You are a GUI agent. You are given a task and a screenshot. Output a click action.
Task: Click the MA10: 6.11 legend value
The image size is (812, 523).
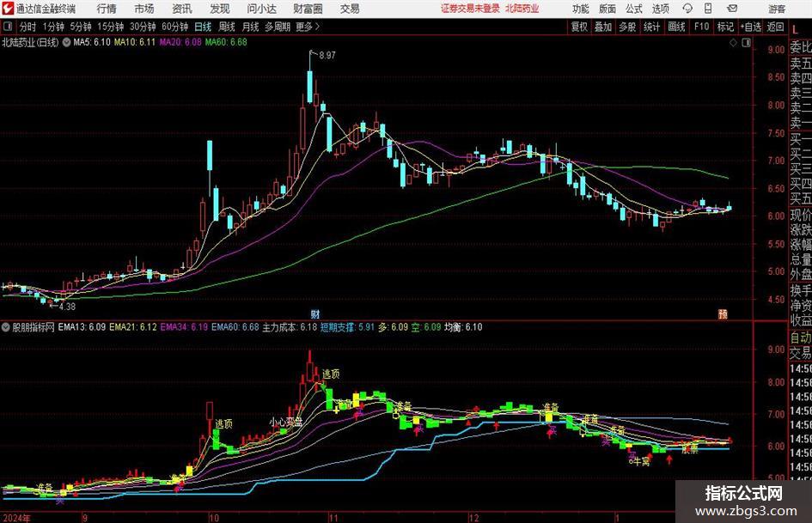coord(134,42)
